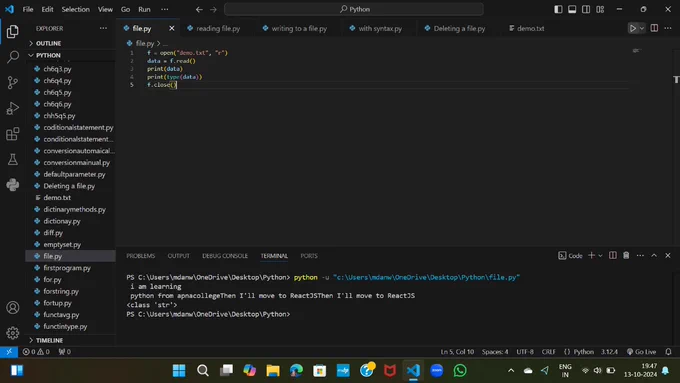This screenshot has width=680, height=383.
Task: Select Python language mode in status bar
Action: (583, 352)
